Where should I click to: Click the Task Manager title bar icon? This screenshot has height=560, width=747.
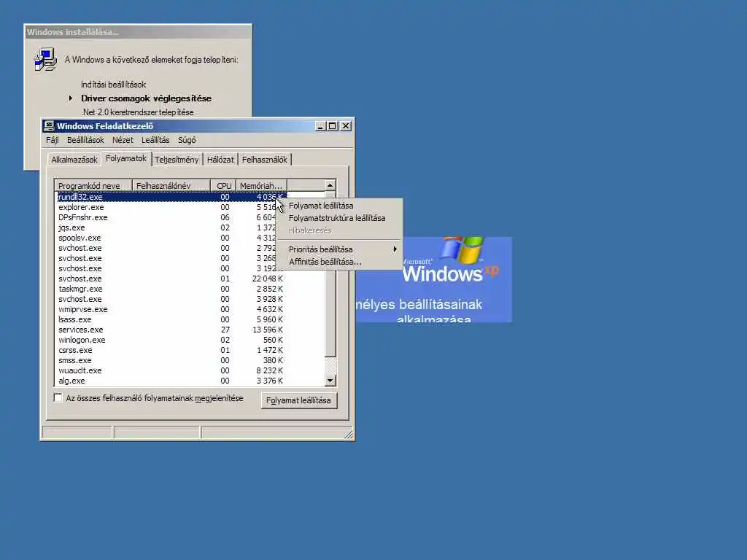pos(49,125)
